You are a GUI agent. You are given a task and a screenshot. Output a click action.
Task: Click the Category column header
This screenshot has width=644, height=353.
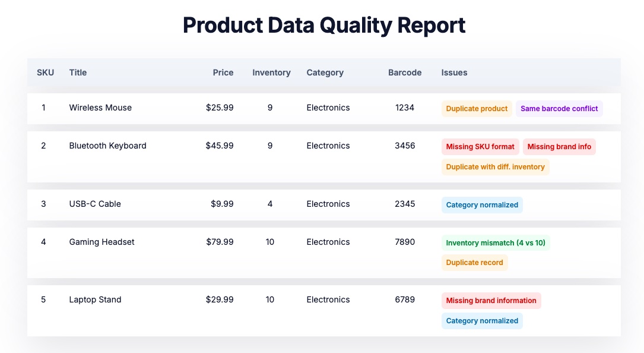[325, 73]
